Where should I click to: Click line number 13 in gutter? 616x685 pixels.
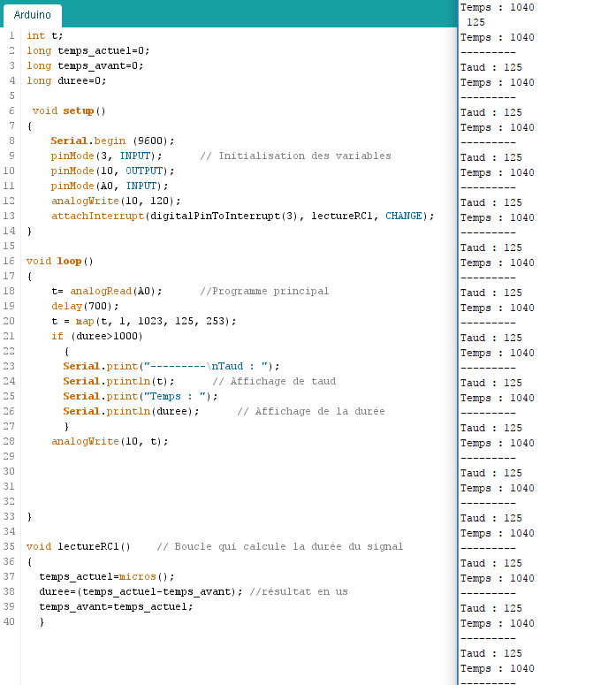(x=9, y=216)
